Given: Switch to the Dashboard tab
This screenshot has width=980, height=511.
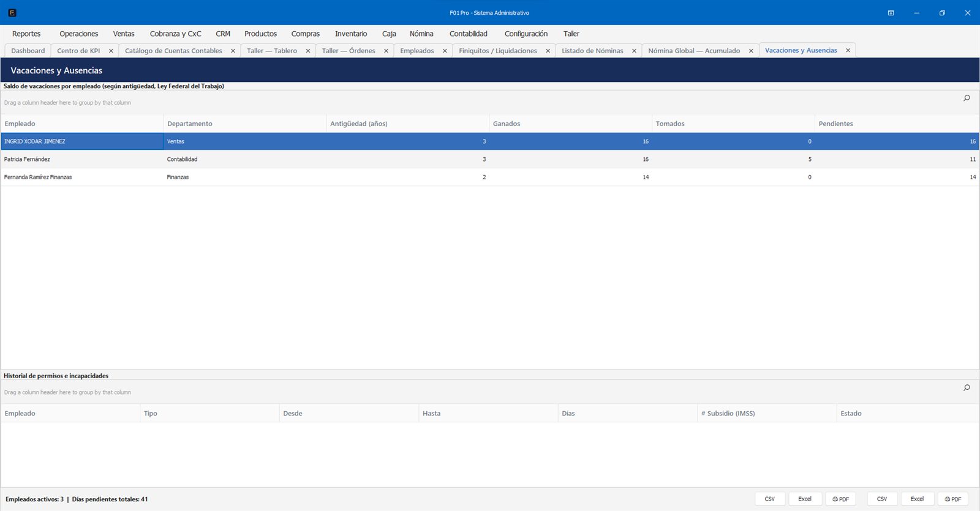Looking at the screenshot, I should [x=28, y=51].
